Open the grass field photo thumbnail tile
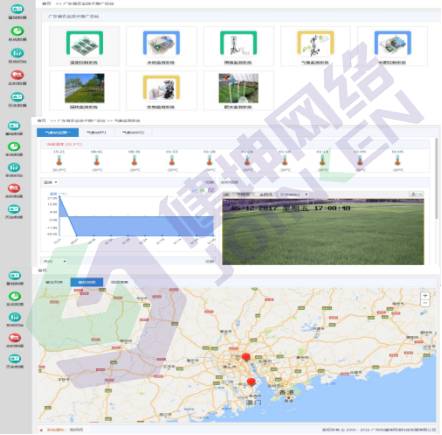This screenshot has height=435, width=442. tap(84, 90)
